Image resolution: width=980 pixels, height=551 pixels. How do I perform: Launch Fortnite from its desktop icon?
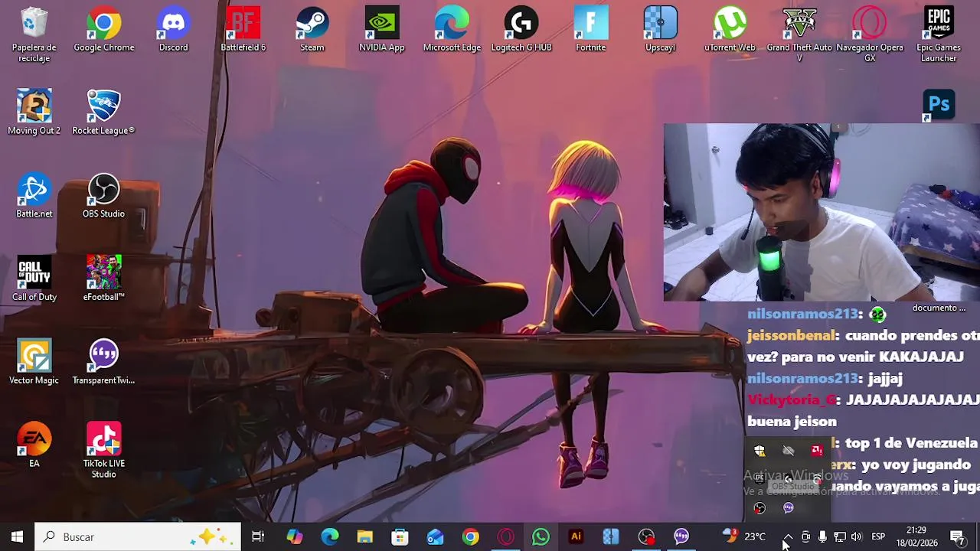590,30
